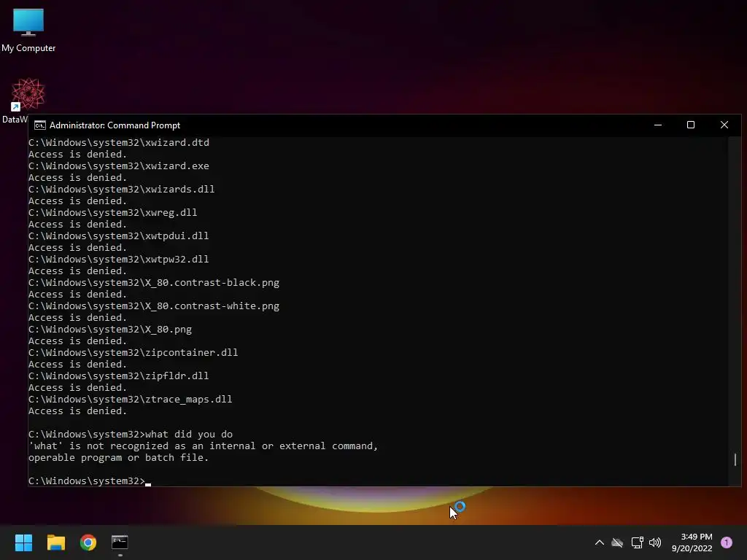Click the 'what' is not recognized error line
The image size is (747, 560).
click(x=203, y=446)
